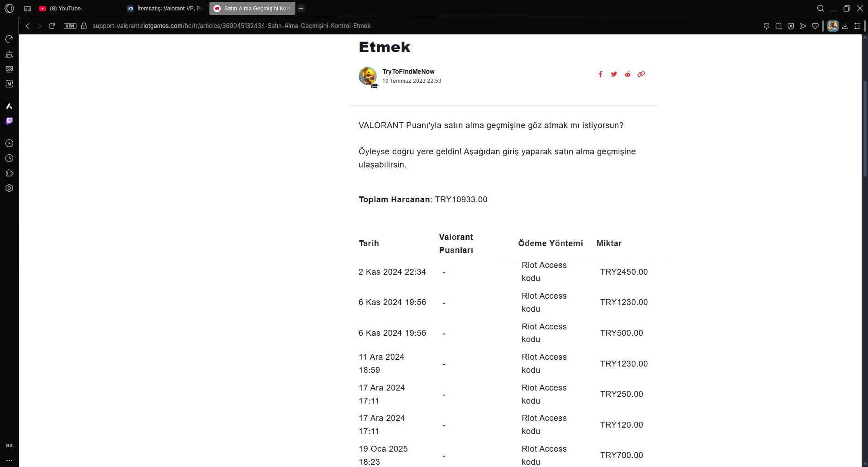Open Easy Setup sliders icon
868x467 pixels.
[857, 26]
